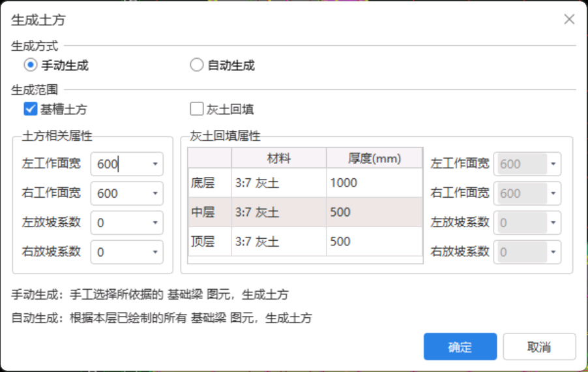Click the 底层 thickness cell 1000
The width and height of the screenshot is (588, 372).
tap(375, 183)
